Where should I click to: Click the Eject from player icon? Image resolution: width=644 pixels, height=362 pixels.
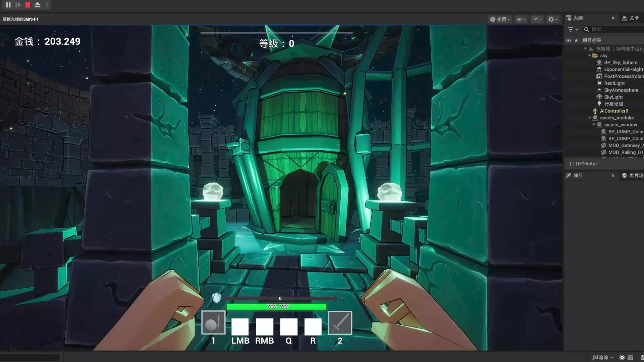point(37,5)
